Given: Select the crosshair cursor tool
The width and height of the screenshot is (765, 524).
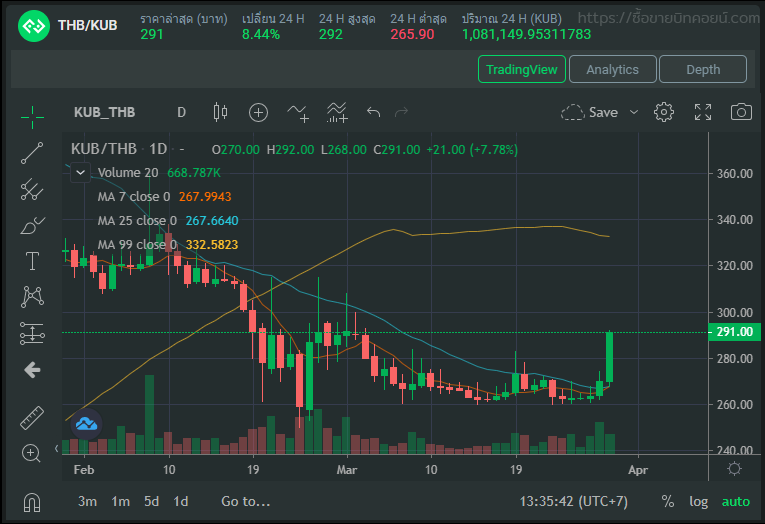Looking at the screenshot, I should pos(32,117).
